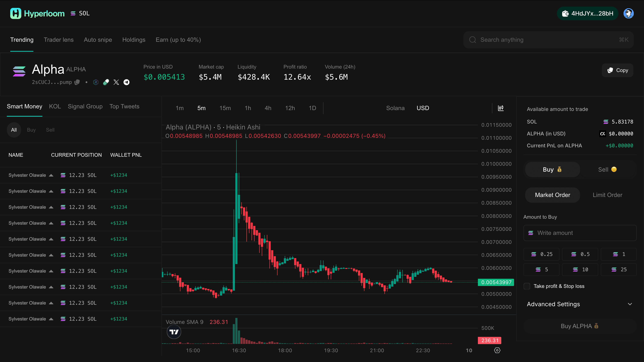644x362 pixels.
Task: Set chart interval to 1h
Action: point(248,108)
